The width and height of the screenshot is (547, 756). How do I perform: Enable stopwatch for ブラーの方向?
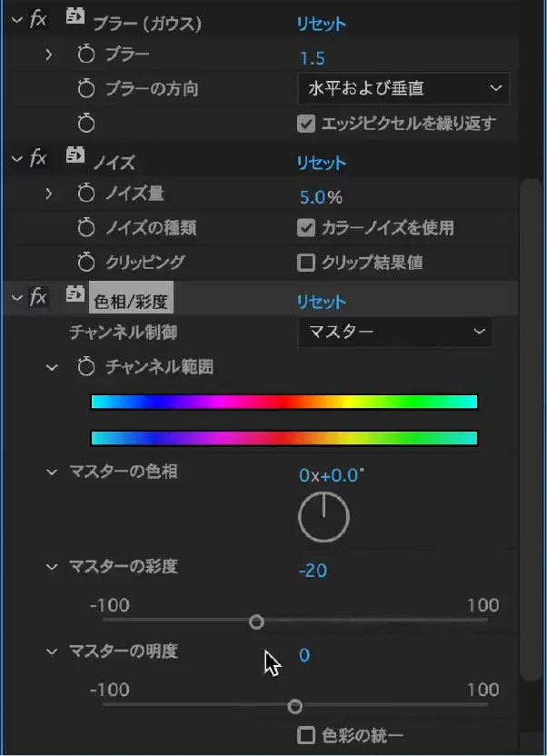point(86,89)
